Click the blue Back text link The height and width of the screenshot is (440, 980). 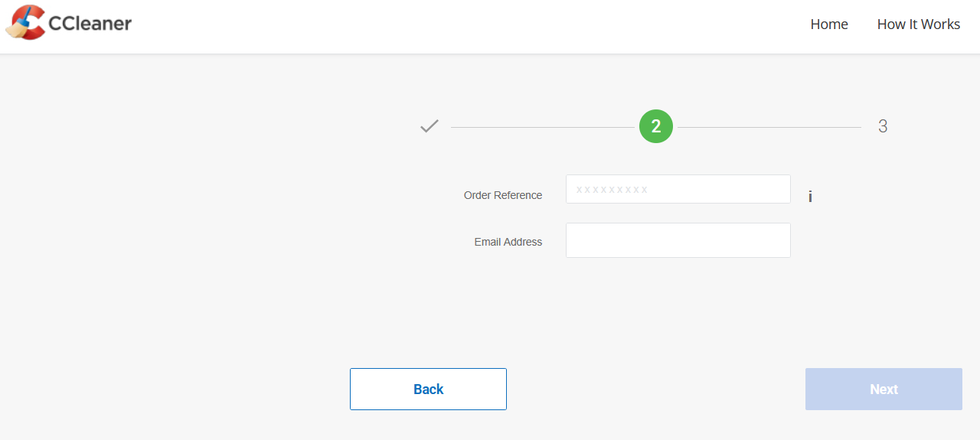[428, 389]
